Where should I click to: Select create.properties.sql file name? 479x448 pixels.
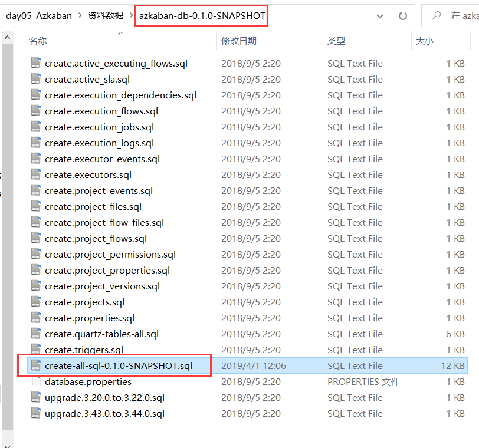[x=90, y=318]
